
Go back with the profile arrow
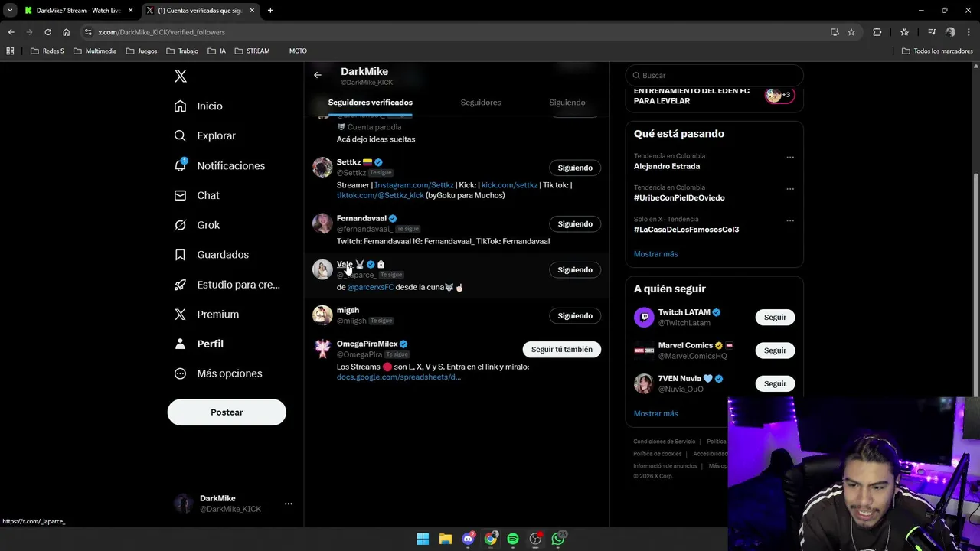(x=318, y=75)
